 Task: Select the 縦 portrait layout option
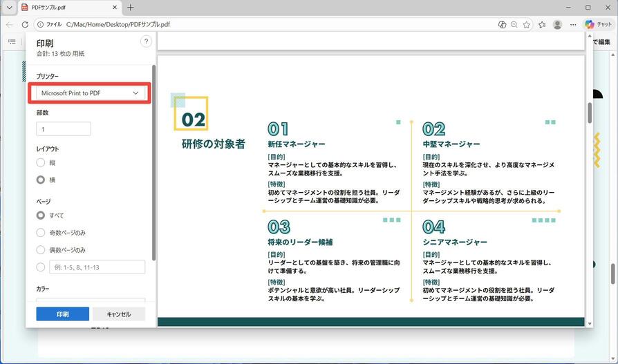point(41,162)
